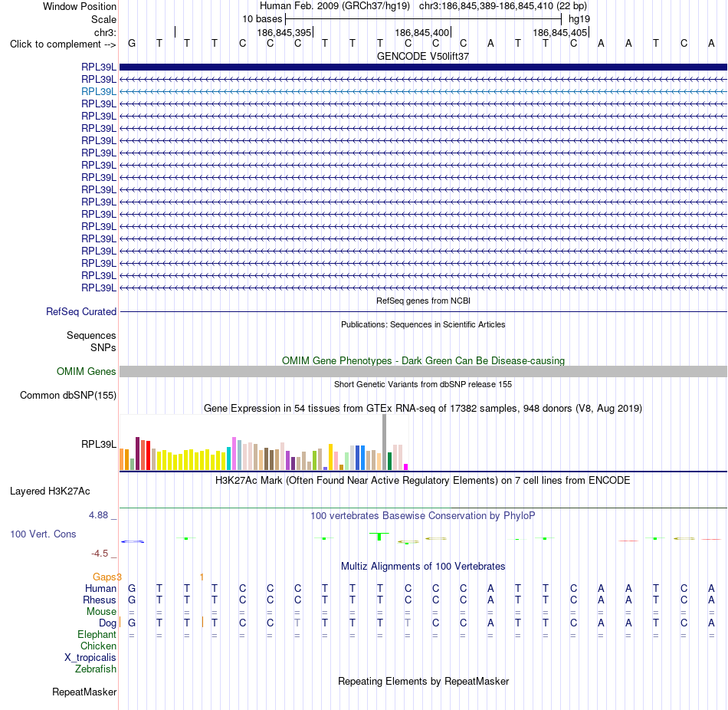
Task: Click the Elephant species label
Action: point(97,635)
